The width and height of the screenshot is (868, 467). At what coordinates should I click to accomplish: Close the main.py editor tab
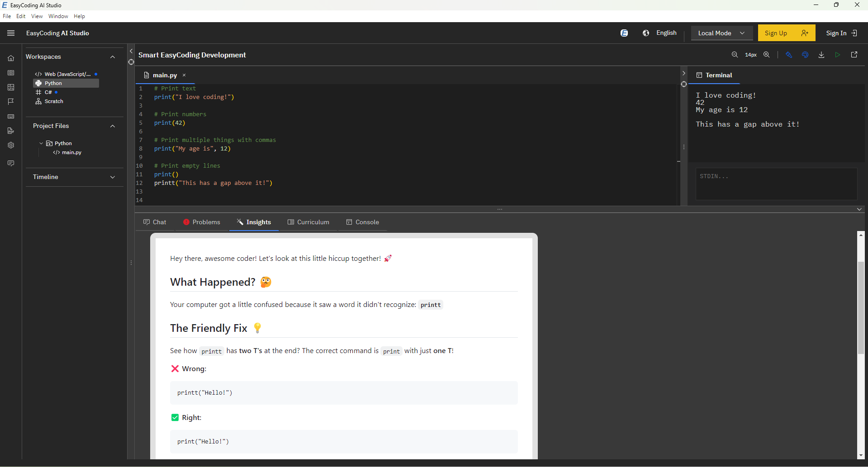pos(184,75)
